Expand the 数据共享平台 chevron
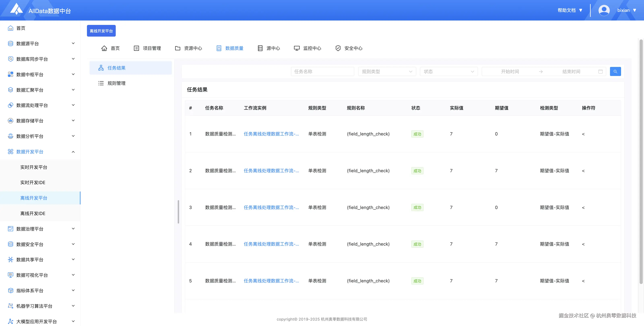The width and height of the screenshot is (644, 326). click(x=73, y=259)
